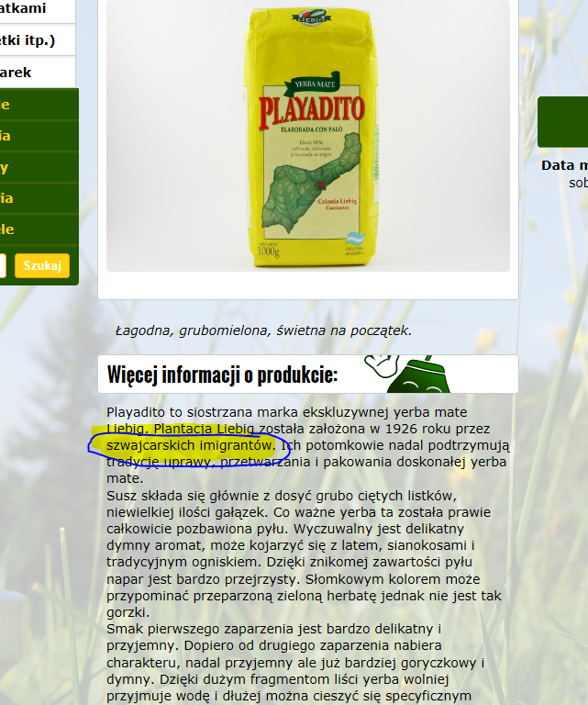The width and height of the screenshot is (588, 705).
Task: Click the line 'dymny. Dzięki dużym fragmentom liści yerba wolniej'
Action: pos(278,679)
